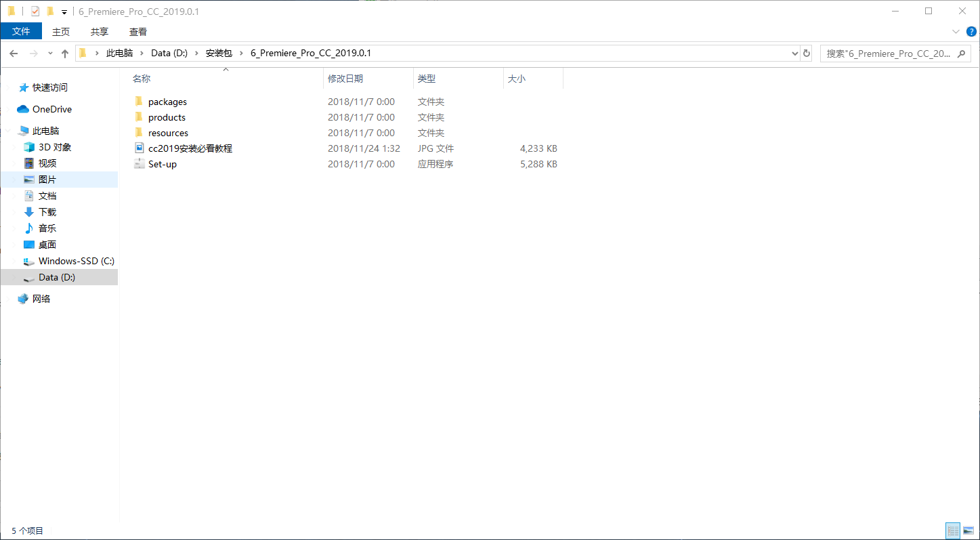Select Windows-SSD (C:) in navigation pane

(x=76, y=261)
